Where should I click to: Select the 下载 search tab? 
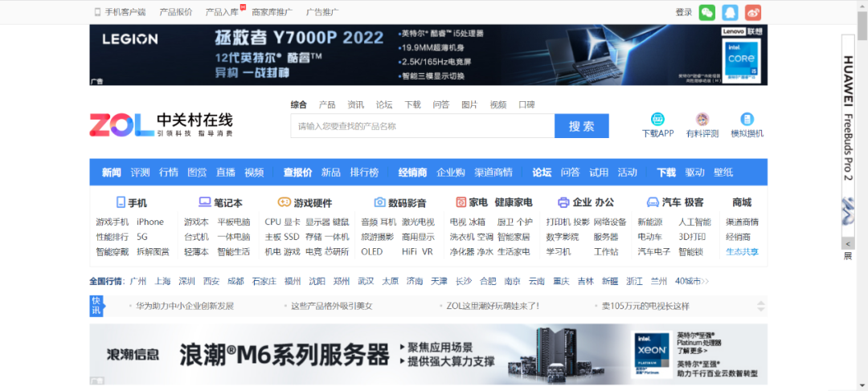click(x=412, y=104)
